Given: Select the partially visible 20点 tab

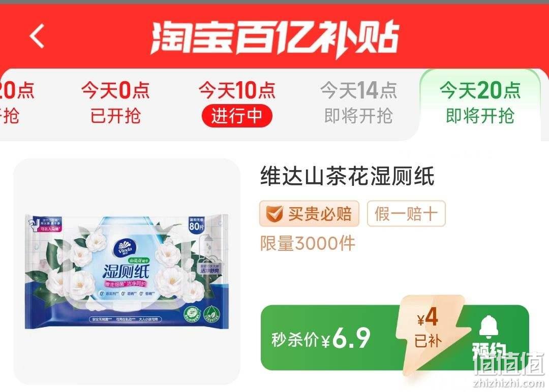Looking at the screenshot, I should tap(16, 103).
